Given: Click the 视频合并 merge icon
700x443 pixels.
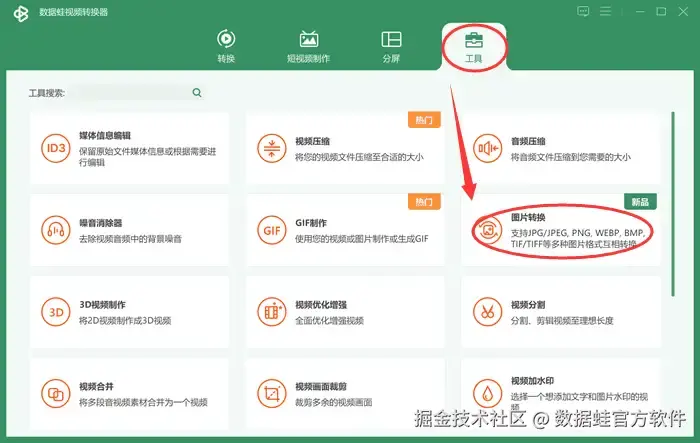Looking at the screenshot, I should [x=56, y=394].
